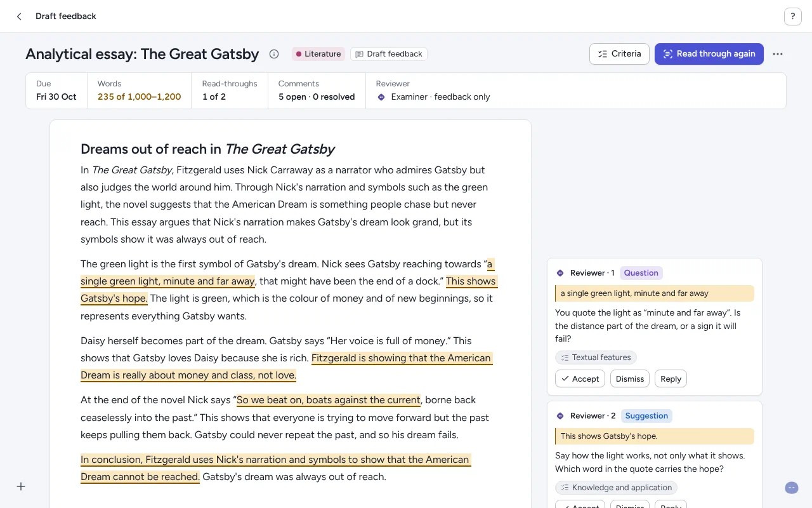Click read-throughs value '1 of 2'
812x508 pixels.
[x=214, y=97]
